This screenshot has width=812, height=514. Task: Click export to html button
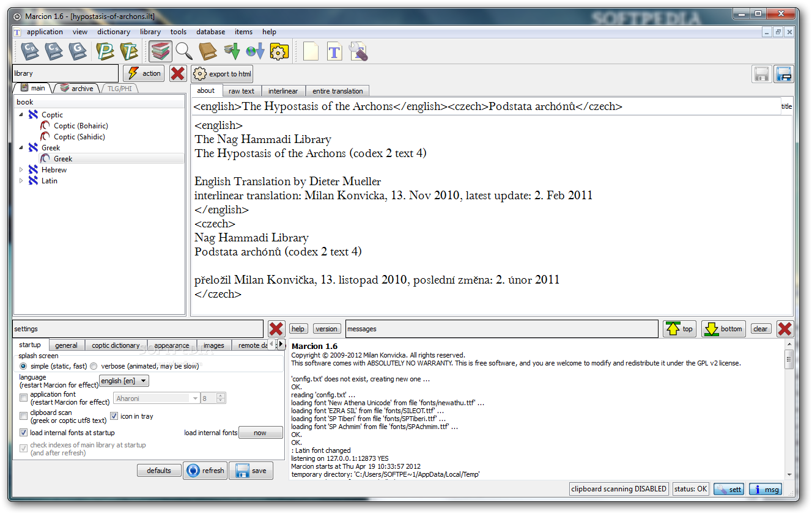click(x=223, y=74)
